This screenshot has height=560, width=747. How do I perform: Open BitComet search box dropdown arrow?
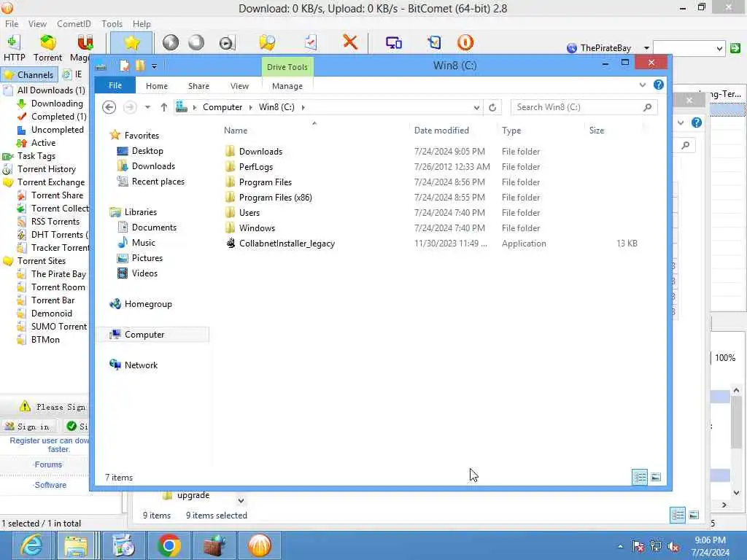pyautogui.click(x=719, y=48)
